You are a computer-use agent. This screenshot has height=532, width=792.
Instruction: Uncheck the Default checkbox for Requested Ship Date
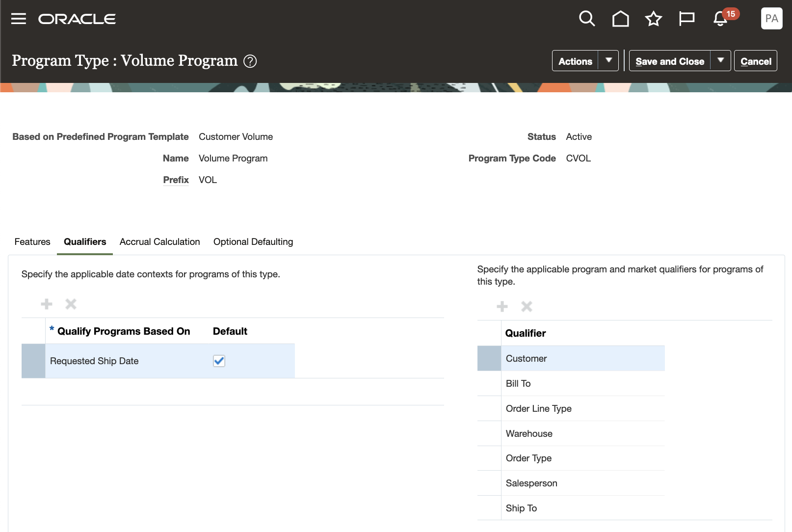click(219, 361)
